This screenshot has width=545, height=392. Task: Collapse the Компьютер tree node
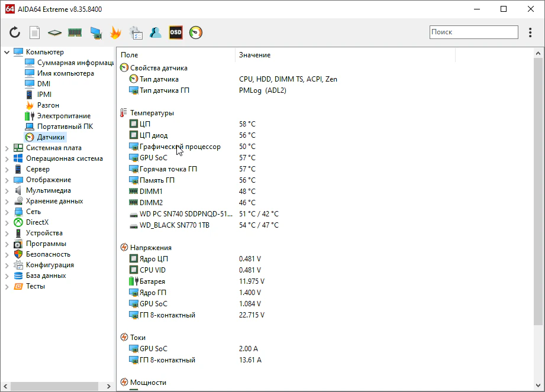(x=7, y=52)
